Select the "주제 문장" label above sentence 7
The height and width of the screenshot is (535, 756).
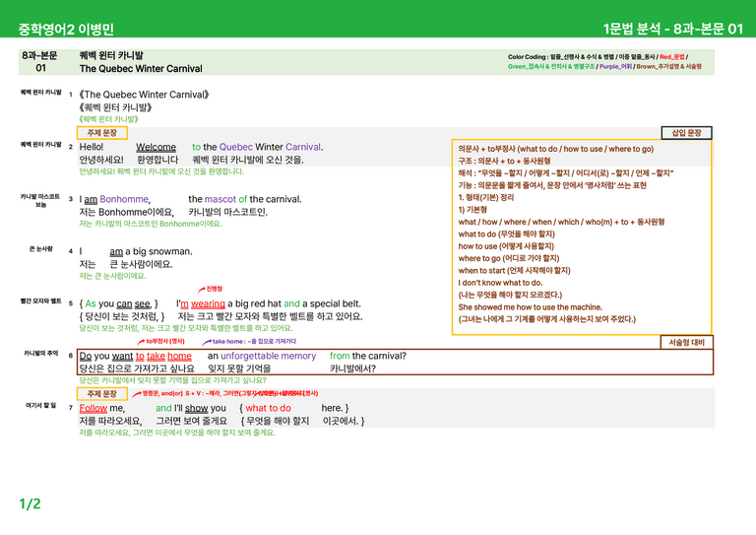(102, 394)
